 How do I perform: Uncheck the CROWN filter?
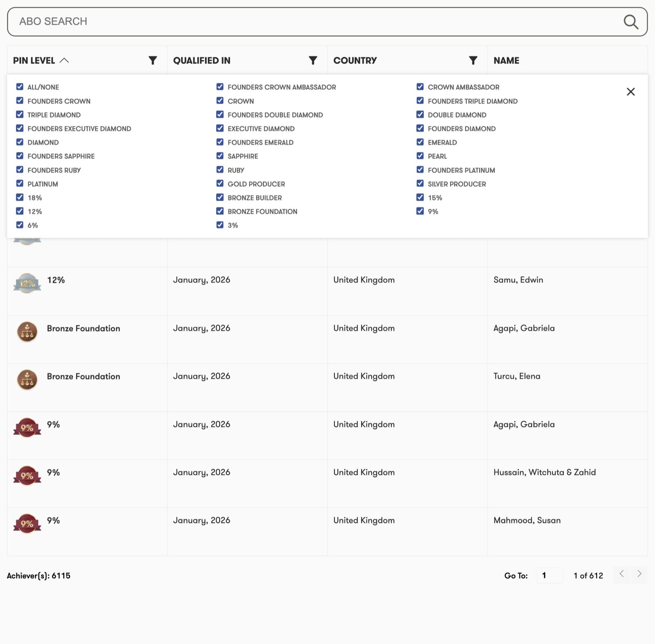pos(220,101)
